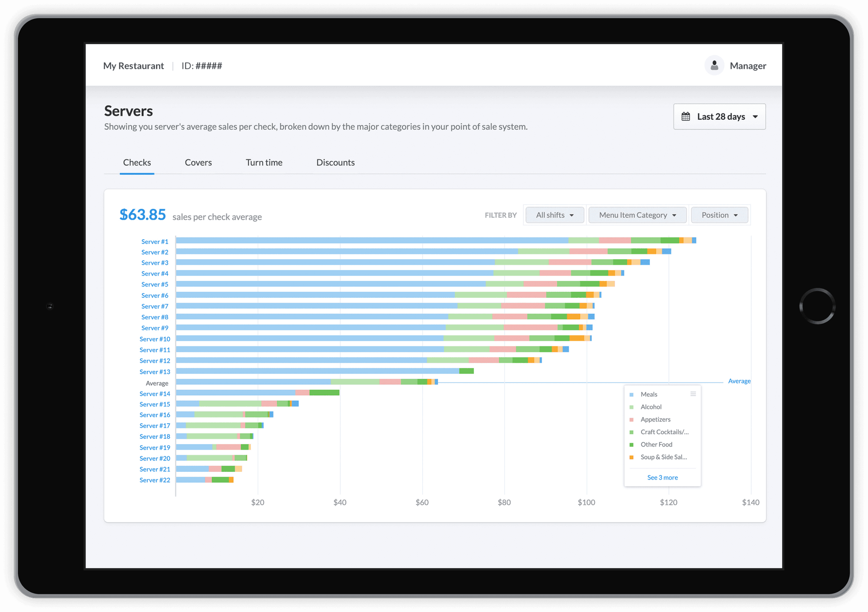Open the Menu Item Category dropdown
868x612 pixels.
pos(637,215)
